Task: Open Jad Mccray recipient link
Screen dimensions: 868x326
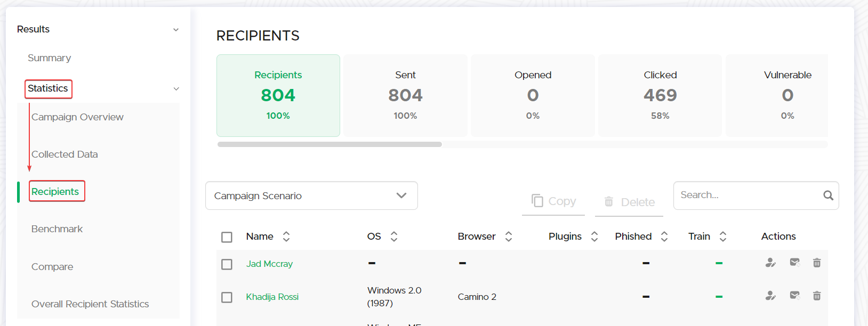Action: click(269, 264)
